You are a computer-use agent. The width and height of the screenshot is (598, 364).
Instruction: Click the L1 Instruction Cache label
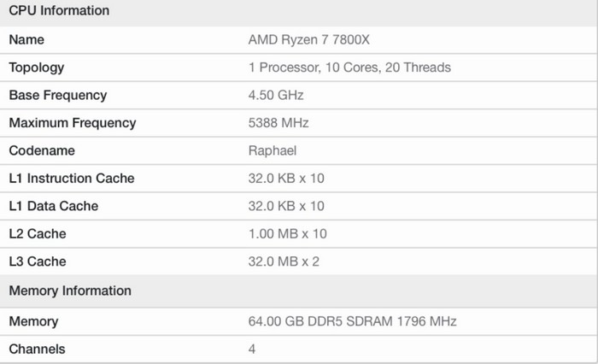(x=72, y=179)
